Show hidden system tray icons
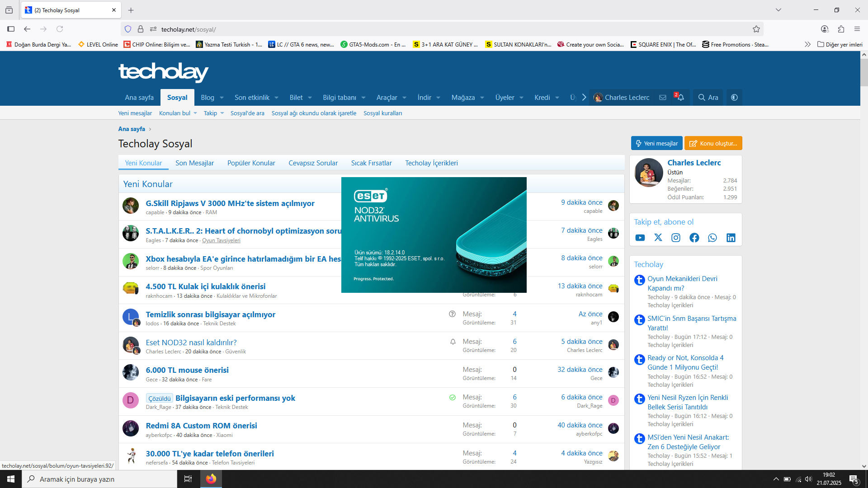This screenshot has height=488, width=868. pyautogui.click(x=776, y=479)
